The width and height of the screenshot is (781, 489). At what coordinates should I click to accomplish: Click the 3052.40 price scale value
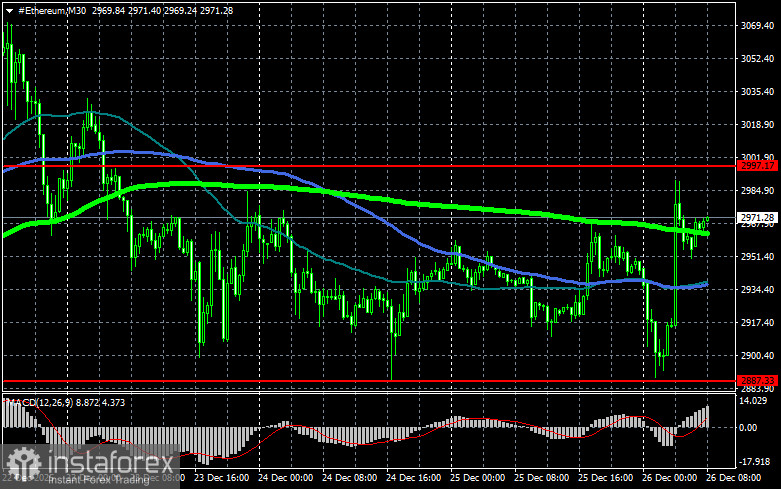pos(757,58)
